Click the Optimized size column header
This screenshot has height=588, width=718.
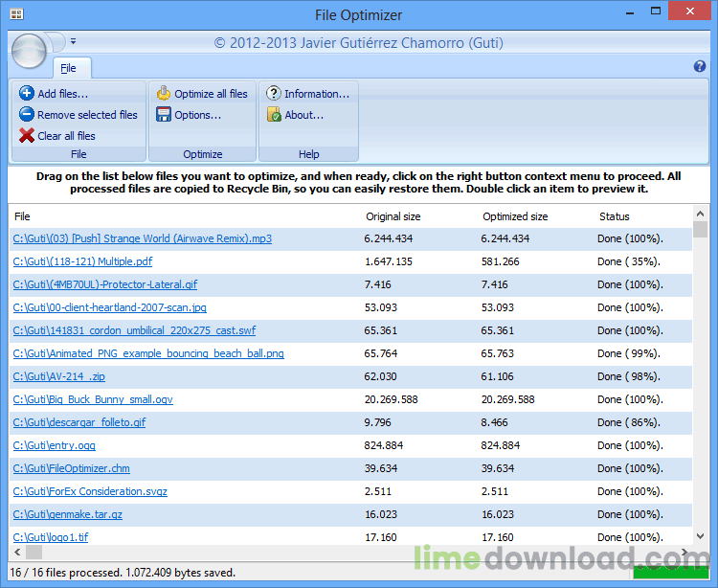point(515,216)
